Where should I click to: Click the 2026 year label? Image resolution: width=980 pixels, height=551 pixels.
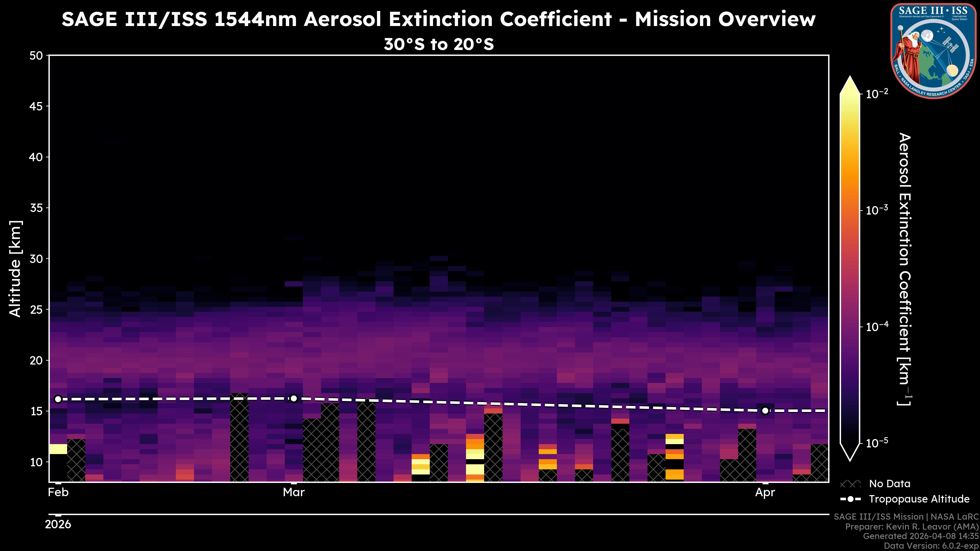[58, 524]
